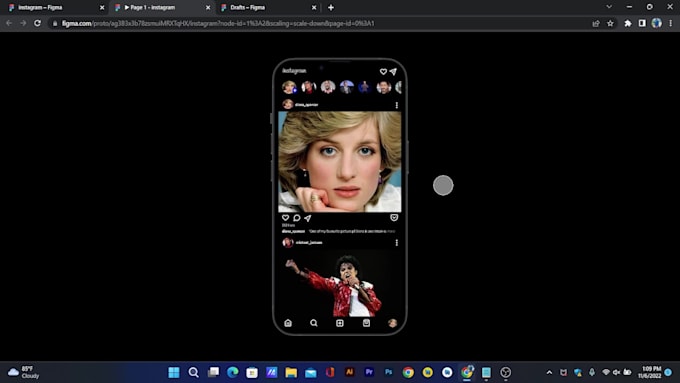Click the browser forward arrow
This screenshot has height=383, width=680.
(x=23, y=23)
